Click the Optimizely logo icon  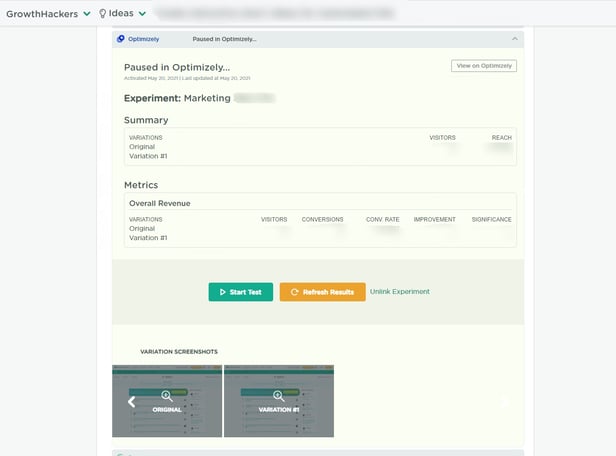pyautogui.click(x=121, y=39)
